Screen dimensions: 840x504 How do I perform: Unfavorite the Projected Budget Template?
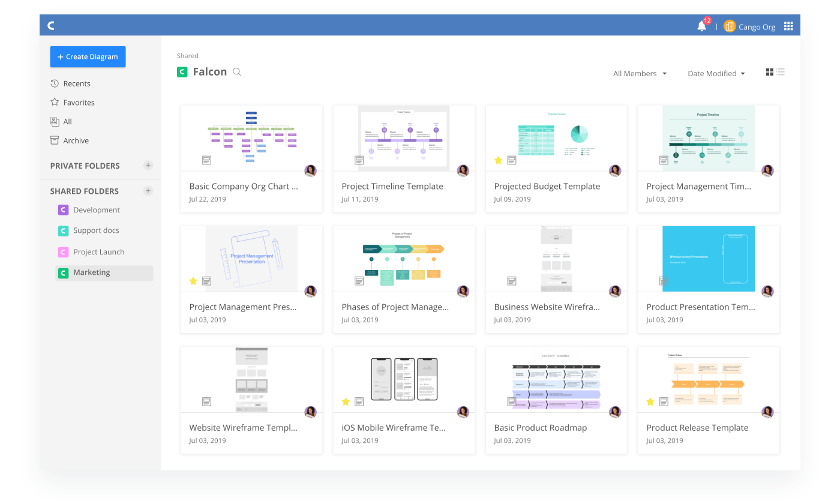(497, 160)
